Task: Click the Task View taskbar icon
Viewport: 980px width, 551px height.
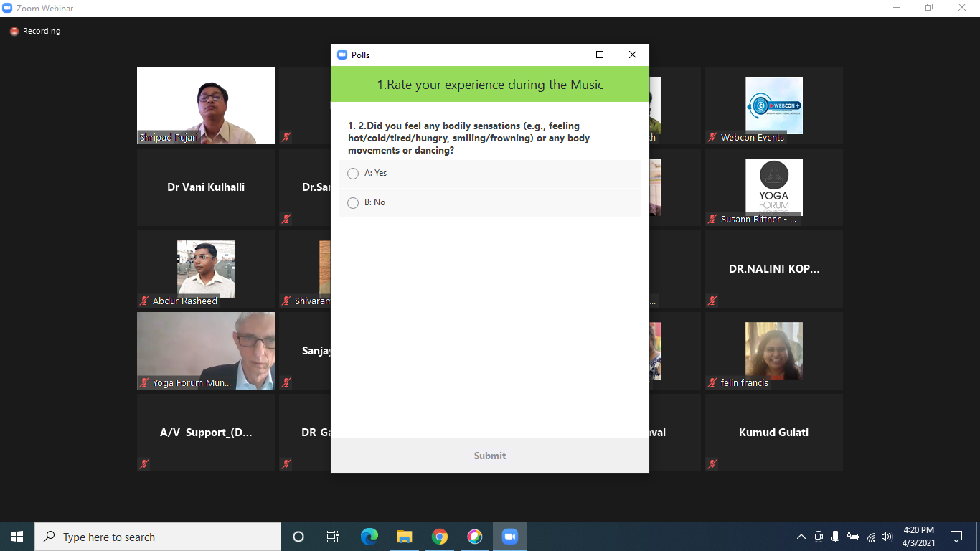Action: [333, 537]
